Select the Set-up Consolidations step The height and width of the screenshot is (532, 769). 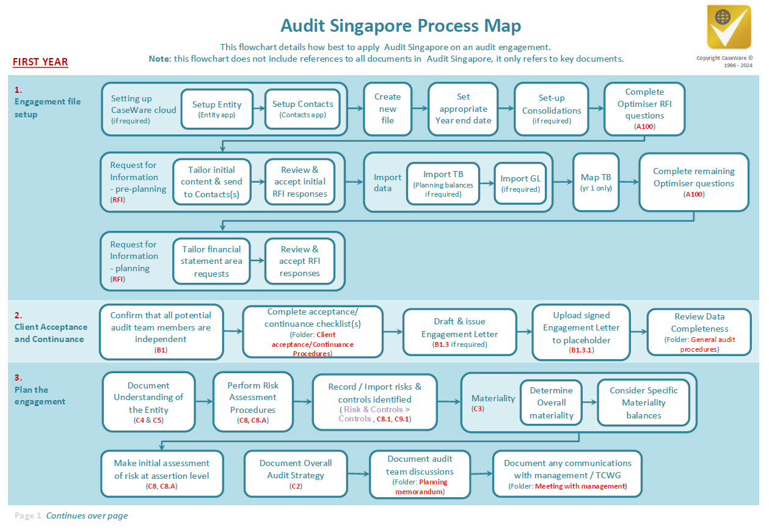tap(551, 109)
